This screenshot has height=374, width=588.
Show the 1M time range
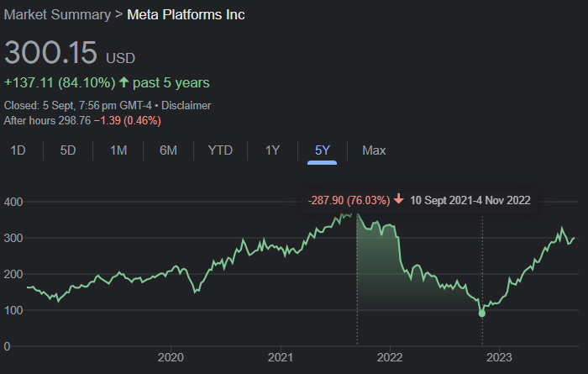point(118,150)
